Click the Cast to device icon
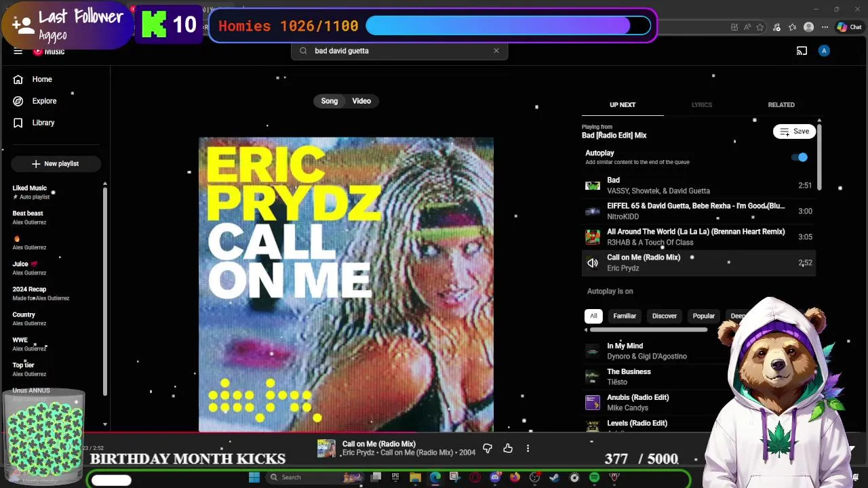The width and height of the screenshot is (868, 488). click(x=802, y=51)
